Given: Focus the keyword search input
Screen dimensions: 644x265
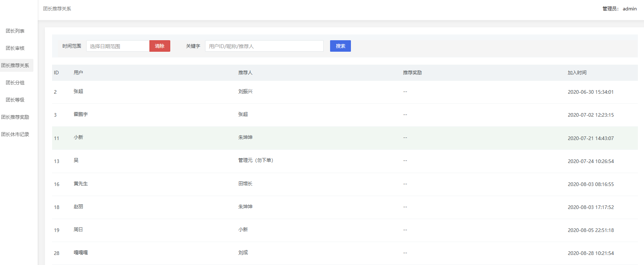Looking at the screenshot, I should coord(264,46).
